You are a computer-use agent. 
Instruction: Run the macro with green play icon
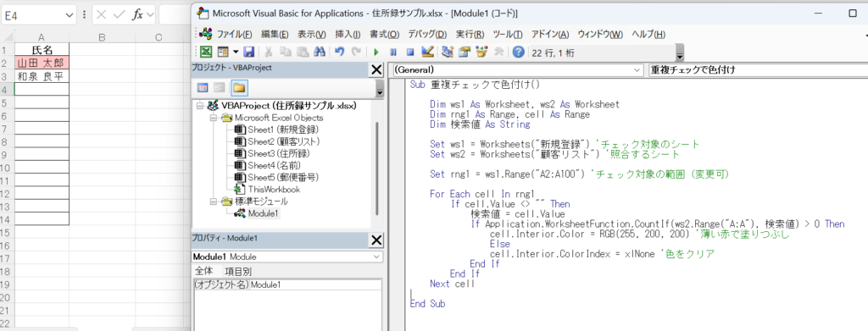point(376,52)
